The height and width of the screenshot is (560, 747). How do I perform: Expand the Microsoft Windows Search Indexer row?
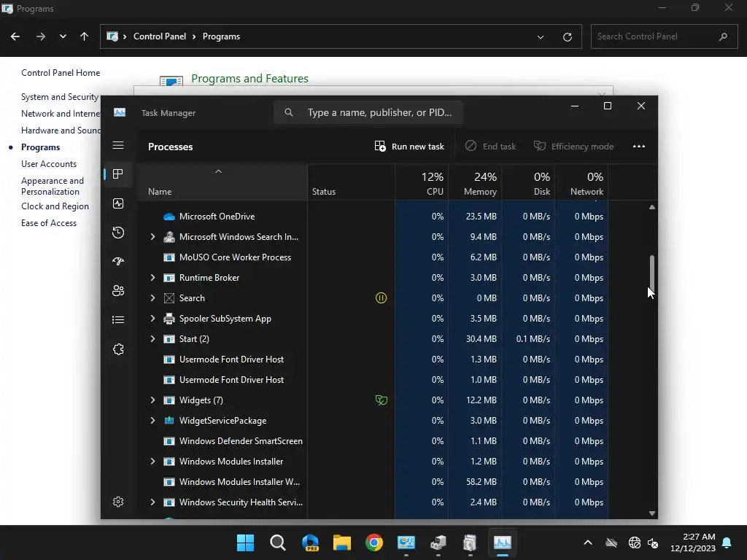[x=152, y=237]
